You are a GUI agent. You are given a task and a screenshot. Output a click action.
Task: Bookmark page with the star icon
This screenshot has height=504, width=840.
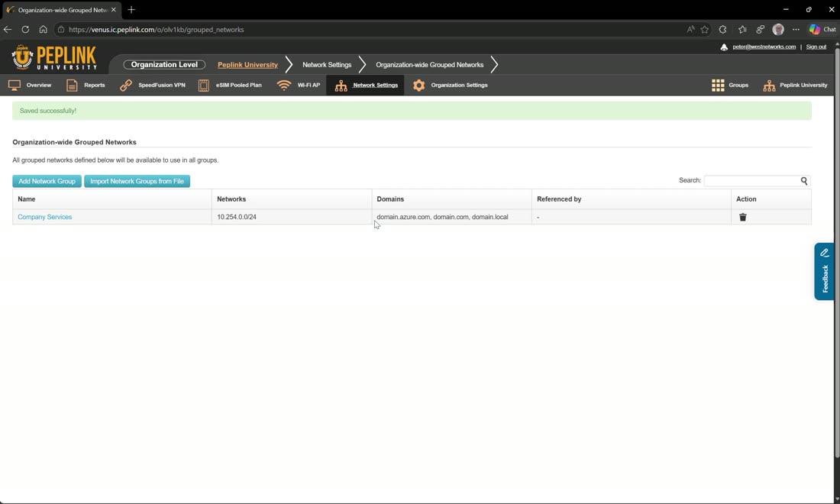click(x=705, y=30)
